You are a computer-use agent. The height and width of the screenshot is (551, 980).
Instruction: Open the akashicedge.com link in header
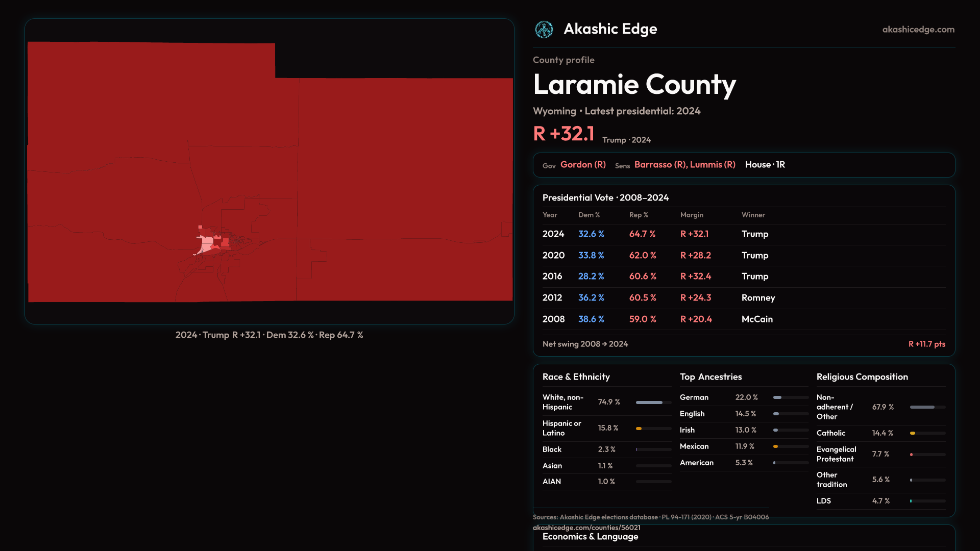pos(918,30)
